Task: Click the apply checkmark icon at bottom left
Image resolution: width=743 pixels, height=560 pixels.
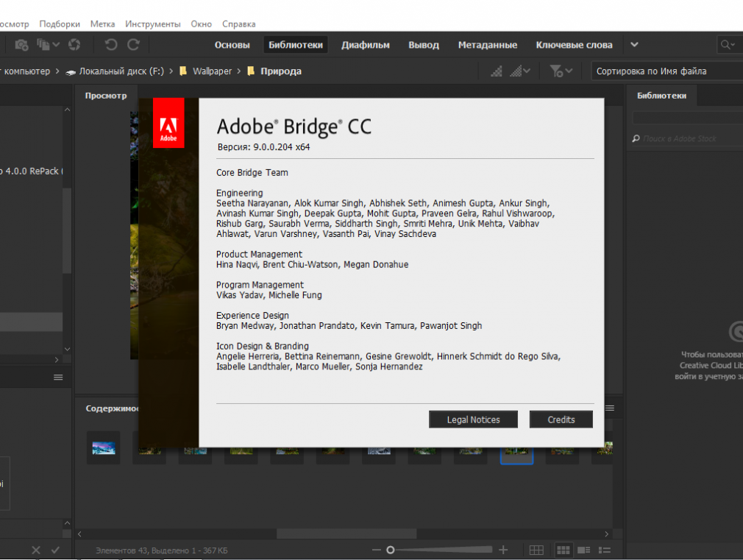Action: pos(55,550)
